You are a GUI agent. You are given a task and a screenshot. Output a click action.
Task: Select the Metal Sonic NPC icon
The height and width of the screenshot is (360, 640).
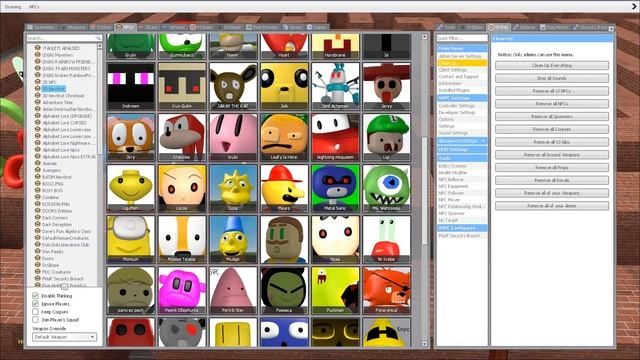(x=336, y=188)
